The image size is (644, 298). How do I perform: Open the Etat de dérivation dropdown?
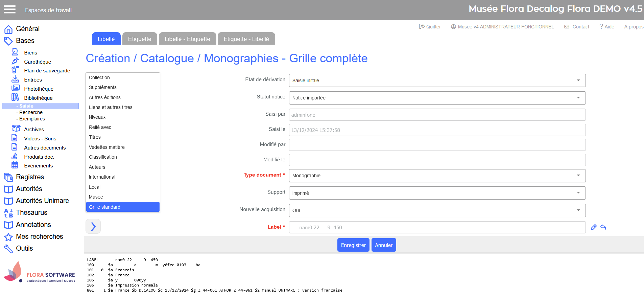(437, 81)
